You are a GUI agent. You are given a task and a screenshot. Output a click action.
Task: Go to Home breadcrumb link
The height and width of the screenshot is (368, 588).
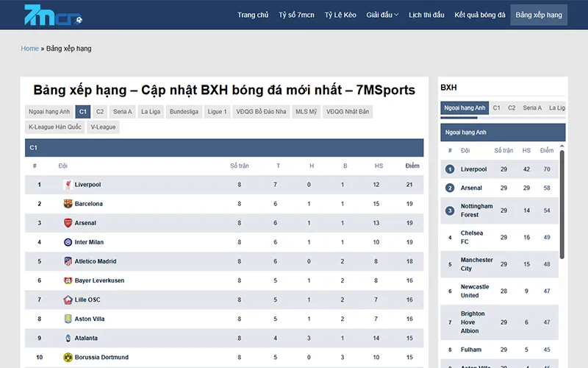coord(29,49)
